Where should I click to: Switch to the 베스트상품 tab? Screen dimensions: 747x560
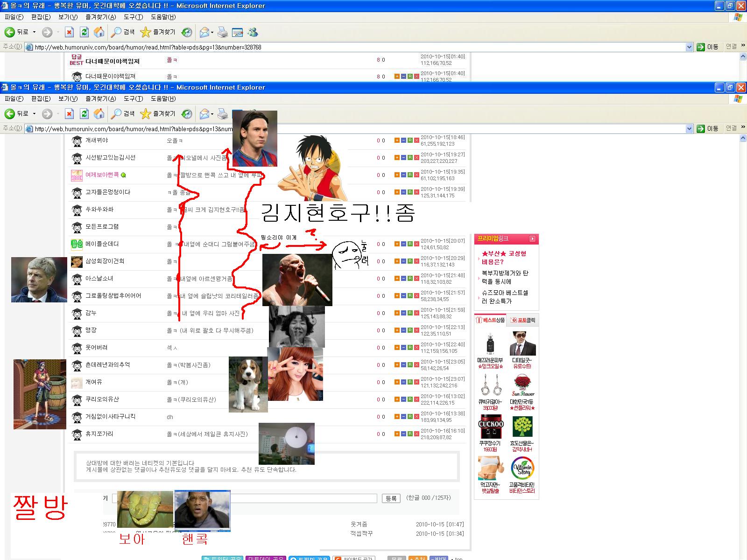pyautogui.click(x=490, y=320)
